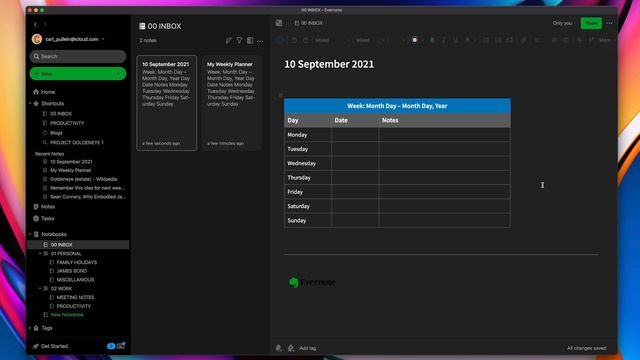Select the My Weekly Planner note card

231,103
